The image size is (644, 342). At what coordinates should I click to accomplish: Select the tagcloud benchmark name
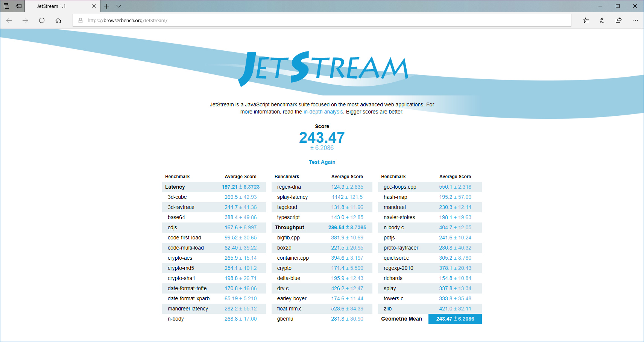287,207
